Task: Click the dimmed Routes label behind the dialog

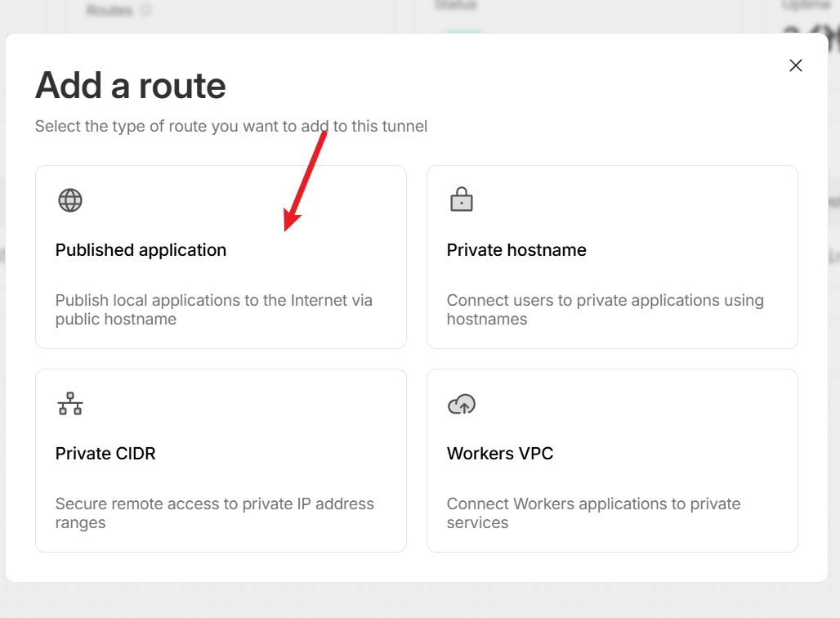Action: click(110, 11)
